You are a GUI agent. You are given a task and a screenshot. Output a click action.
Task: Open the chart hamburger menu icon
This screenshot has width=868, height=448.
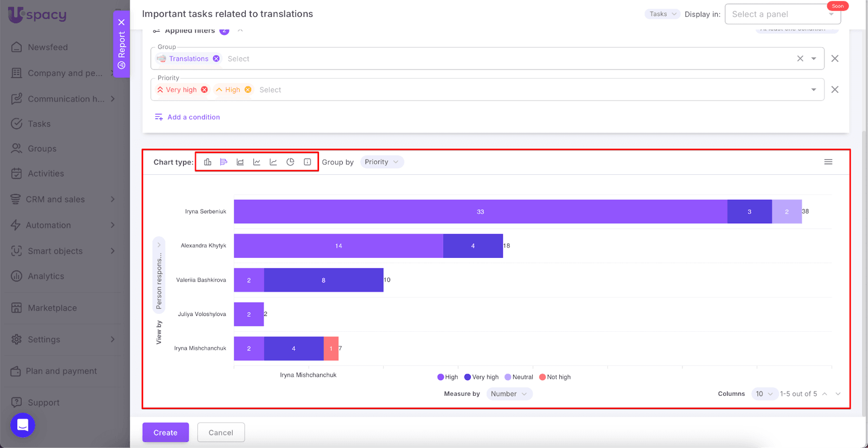[x=828, y=162]
